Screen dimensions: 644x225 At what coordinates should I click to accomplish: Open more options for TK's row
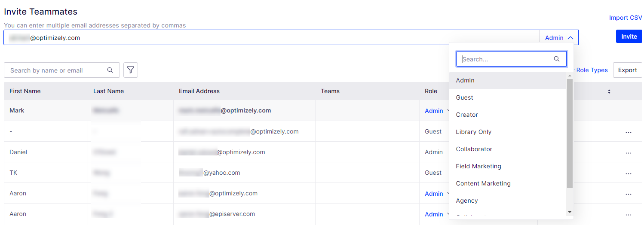point(629,173)
